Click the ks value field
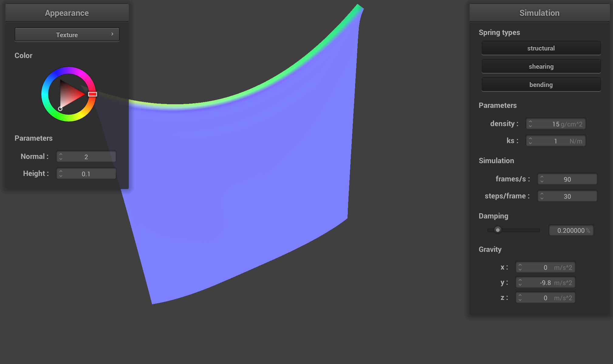This screenshot has width=613, height=364. (x=556, y=141)
